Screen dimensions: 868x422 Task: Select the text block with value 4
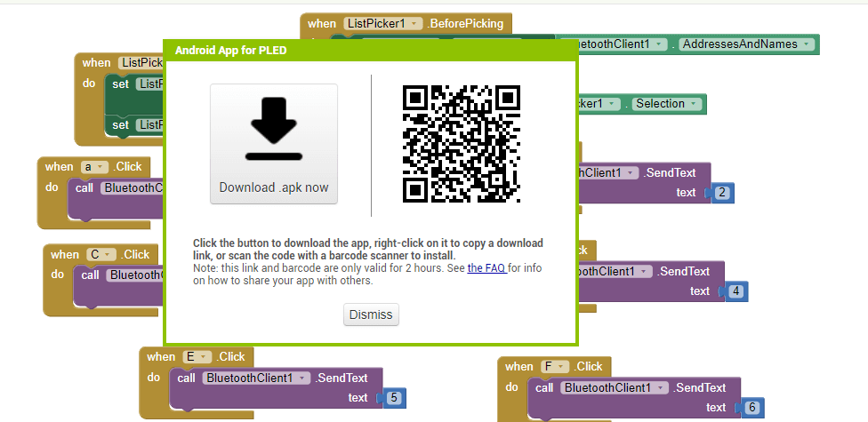[x=735, y=291]
